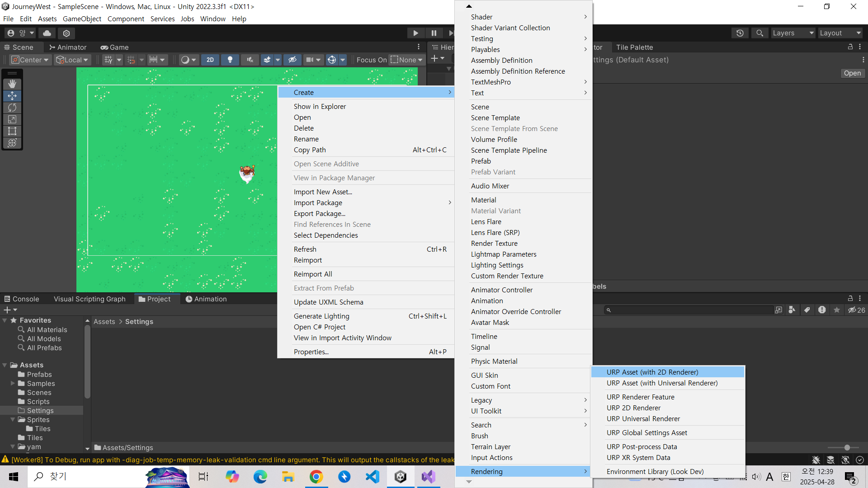The width and height of the screenshot is (868, 488).
Task: Select the Hand tool in scene toolbar
Action: coord(12,84)
